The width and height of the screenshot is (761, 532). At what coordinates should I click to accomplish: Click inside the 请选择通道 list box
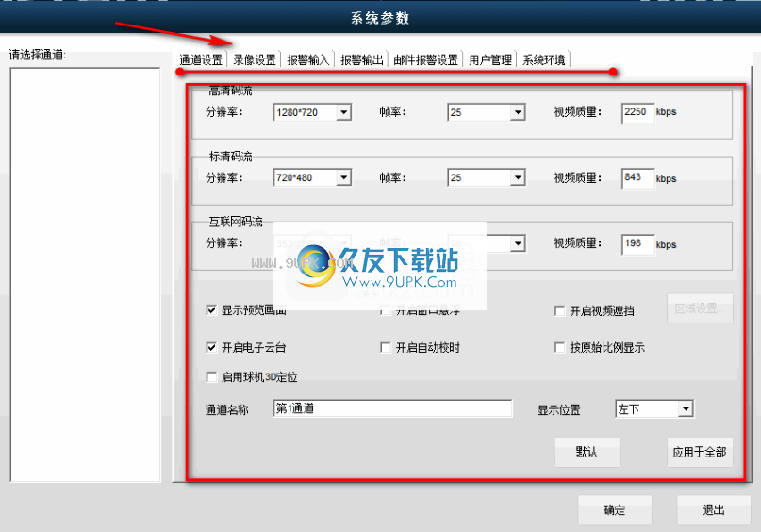tap(86, 274)
